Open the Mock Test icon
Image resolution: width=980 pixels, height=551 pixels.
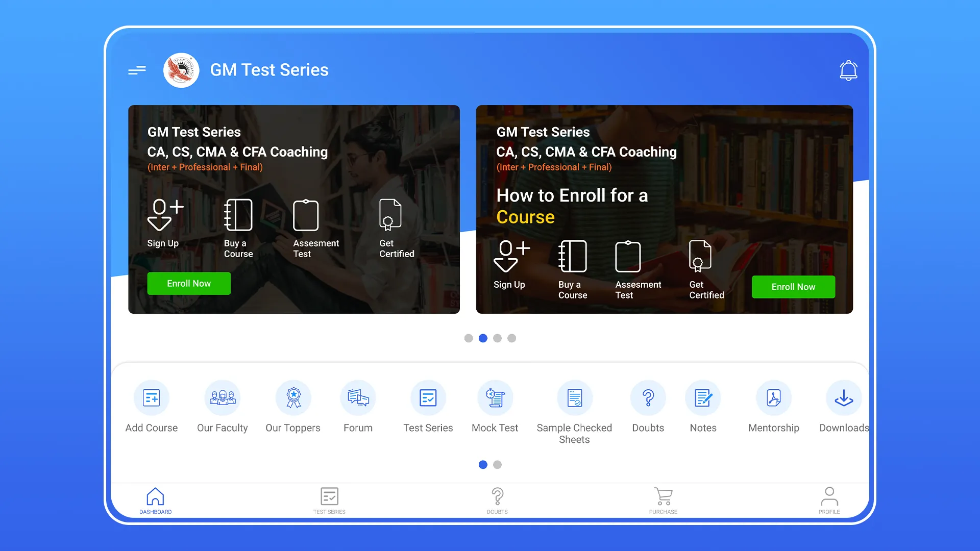point(495,398)
